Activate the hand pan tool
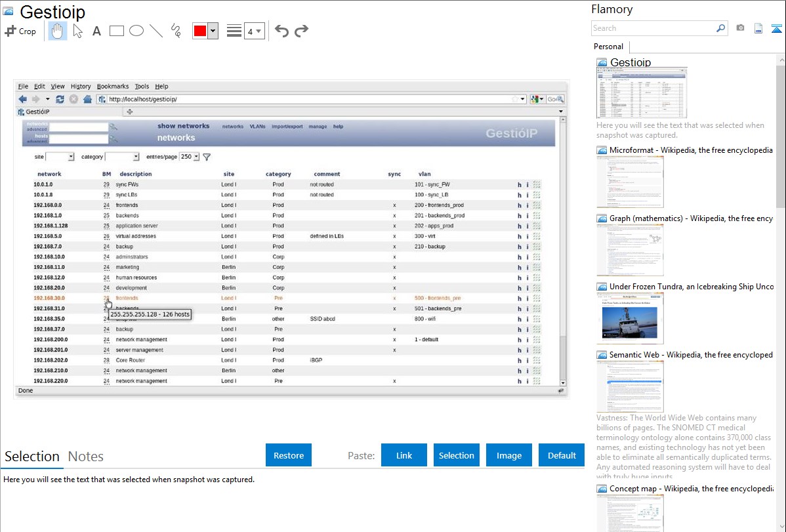The height and width of the screenshot is (532, 786). (57, 31)
